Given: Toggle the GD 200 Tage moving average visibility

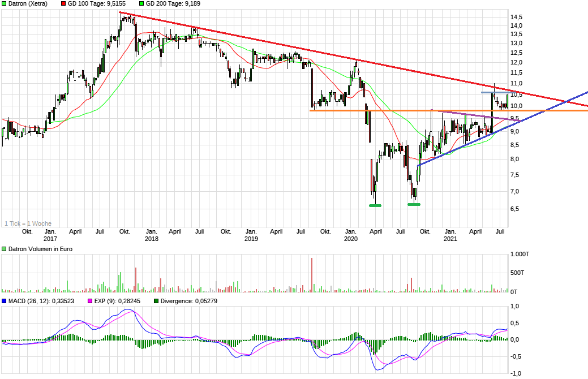Looking at the screenshot, I should [140, 4].
